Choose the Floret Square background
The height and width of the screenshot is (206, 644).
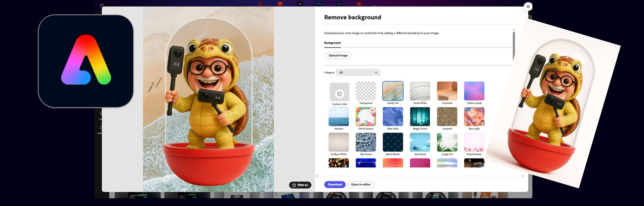tap(366, 117)
